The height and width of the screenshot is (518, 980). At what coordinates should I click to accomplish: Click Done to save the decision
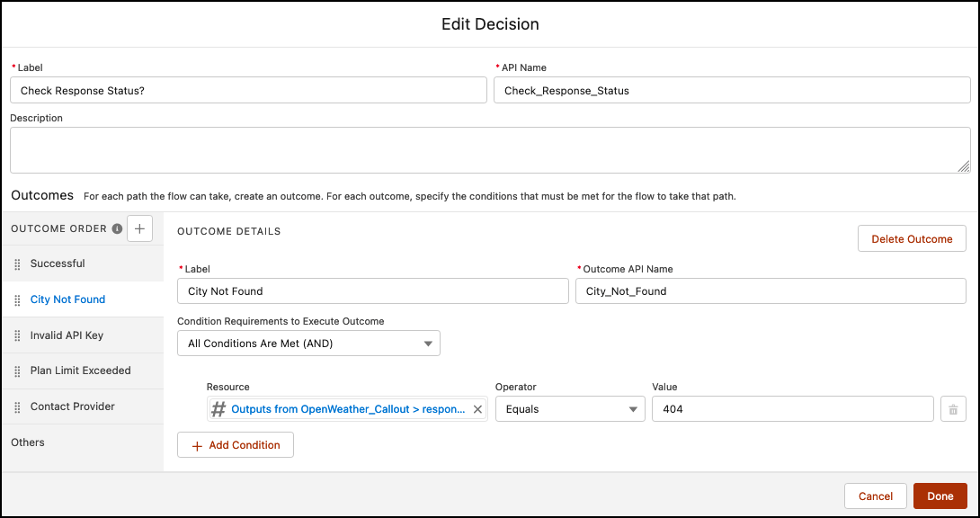(940, 496)
